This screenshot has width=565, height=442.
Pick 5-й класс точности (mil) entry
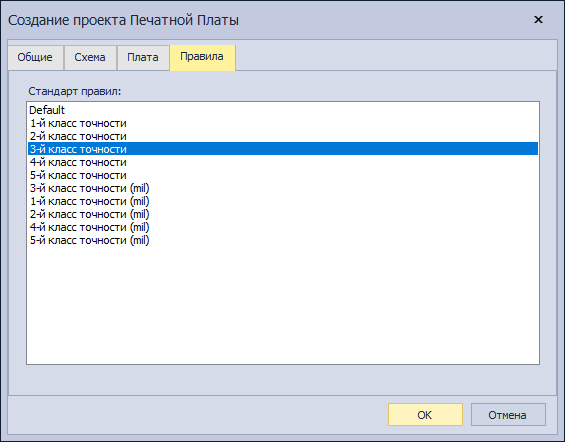pyautogui.click(x=283, y=240)
